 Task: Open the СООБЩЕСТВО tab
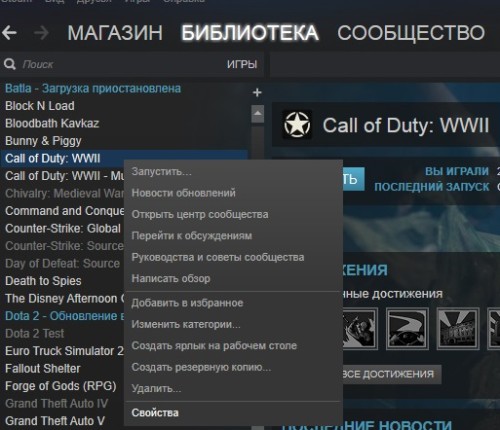coord(411,33)
